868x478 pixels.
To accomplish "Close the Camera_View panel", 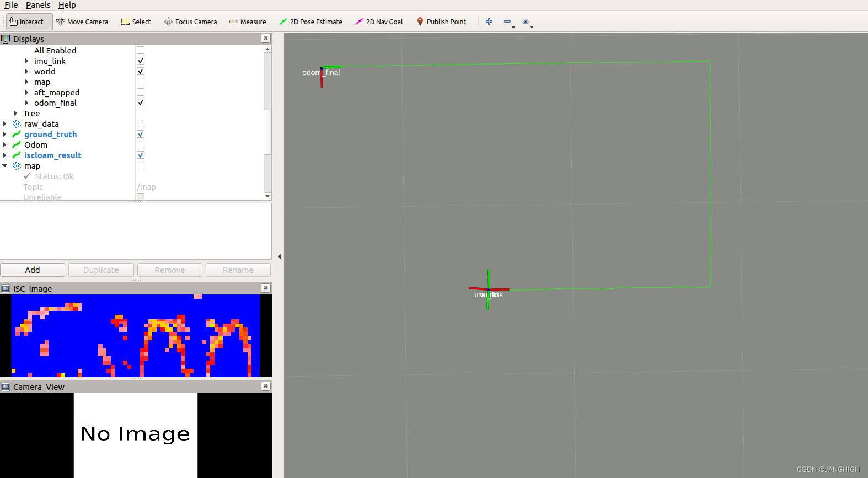I will pos(266,386).
